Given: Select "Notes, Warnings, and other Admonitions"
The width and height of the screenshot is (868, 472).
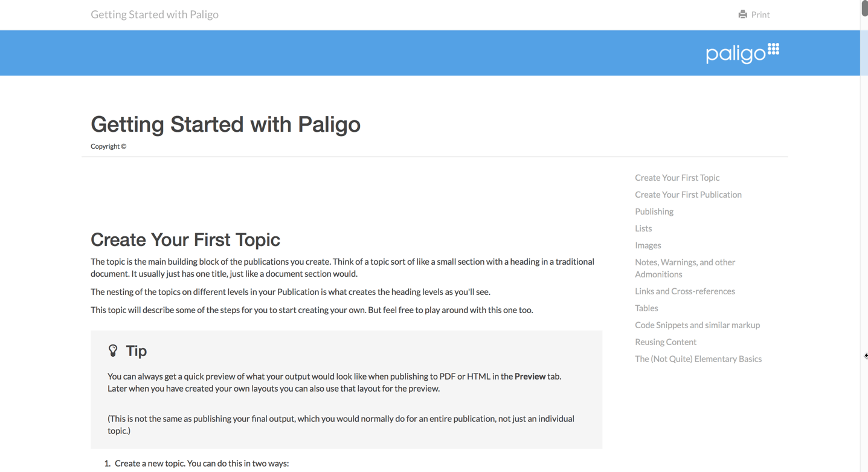Looking at the screenshot, I should 684,268.
